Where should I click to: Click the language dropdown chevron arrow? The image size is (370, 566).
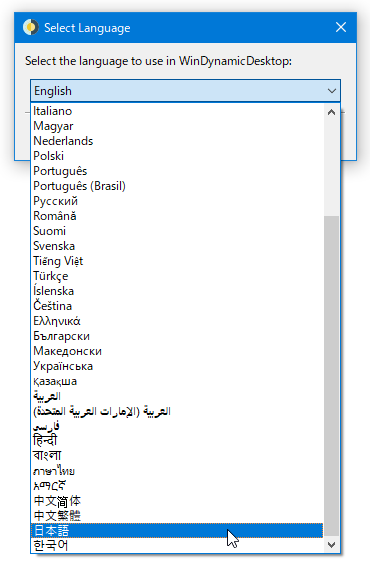tap(332, 91)
